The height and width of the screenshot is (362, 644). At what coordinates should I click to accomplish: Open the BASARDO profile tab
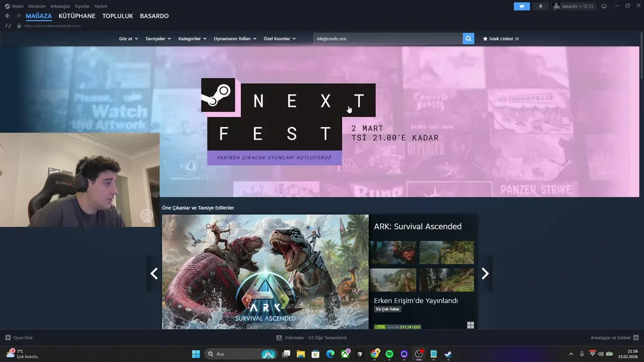pos(154,16)
